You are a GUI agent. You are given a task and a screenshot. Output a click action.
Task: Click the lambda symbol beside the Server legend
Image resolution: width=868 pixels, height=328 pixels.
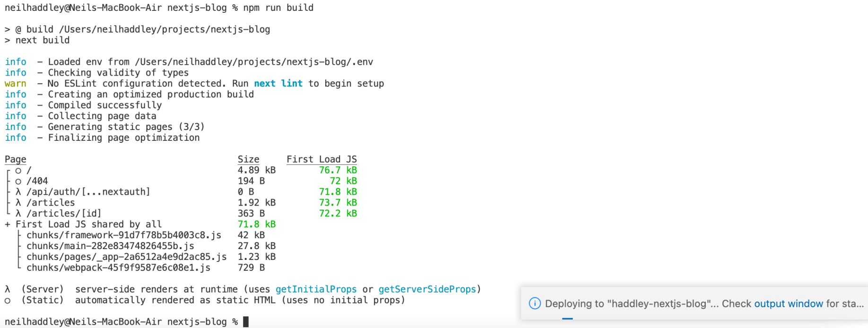8,289
